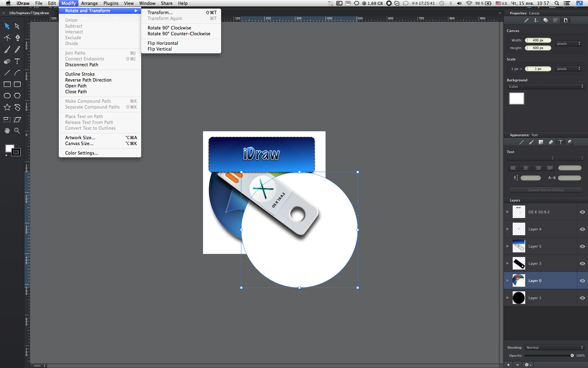Hide the OS X 10.9.2 layer
Viewport: 588px width, 368px height.
coord(582,212)
